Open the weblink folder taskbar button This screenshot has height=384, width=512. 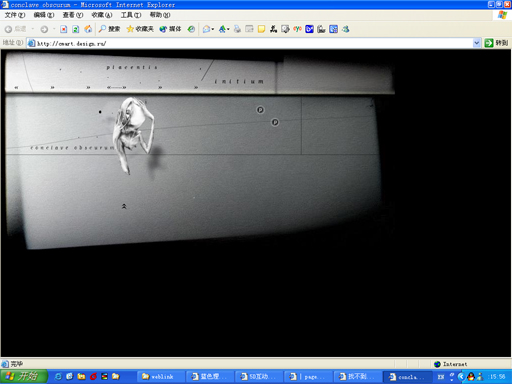[x=159, y=377]
